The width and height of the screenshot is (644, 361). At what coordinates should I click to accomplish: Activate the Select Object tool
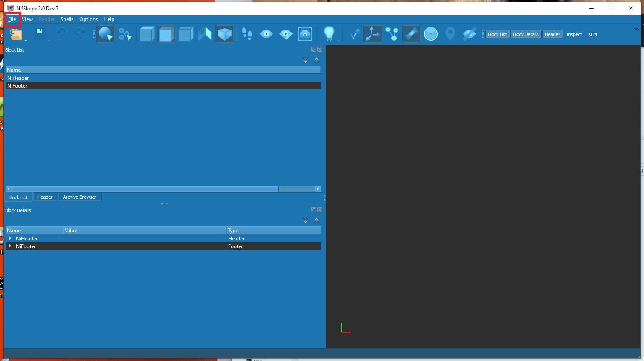tap(106, 34)
